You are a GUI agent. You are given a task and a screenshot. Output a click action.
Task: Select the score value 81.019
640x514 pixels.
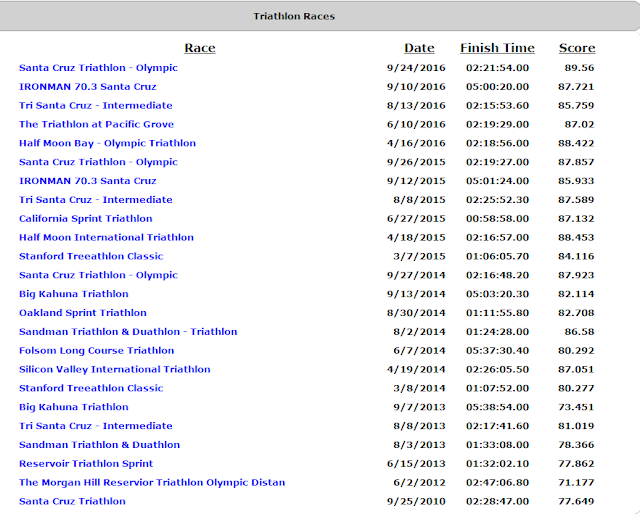click(576, 426)
